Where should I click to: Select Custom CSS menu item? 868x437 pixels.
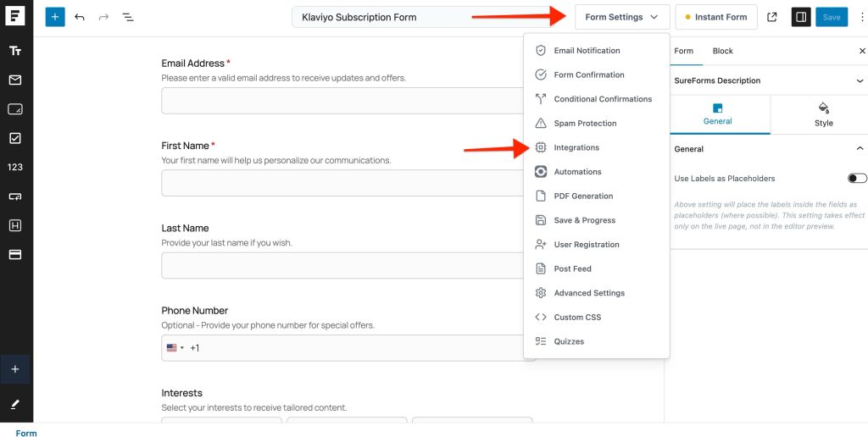[x=596, y=318]
